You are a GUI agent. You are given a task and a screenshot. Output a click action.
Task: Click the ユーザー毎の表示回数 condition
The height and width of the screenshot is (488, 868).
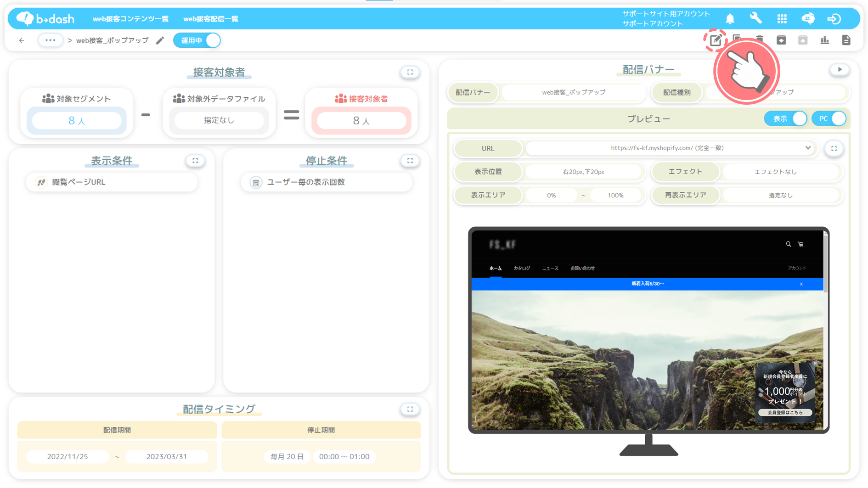tap(327, 182)
